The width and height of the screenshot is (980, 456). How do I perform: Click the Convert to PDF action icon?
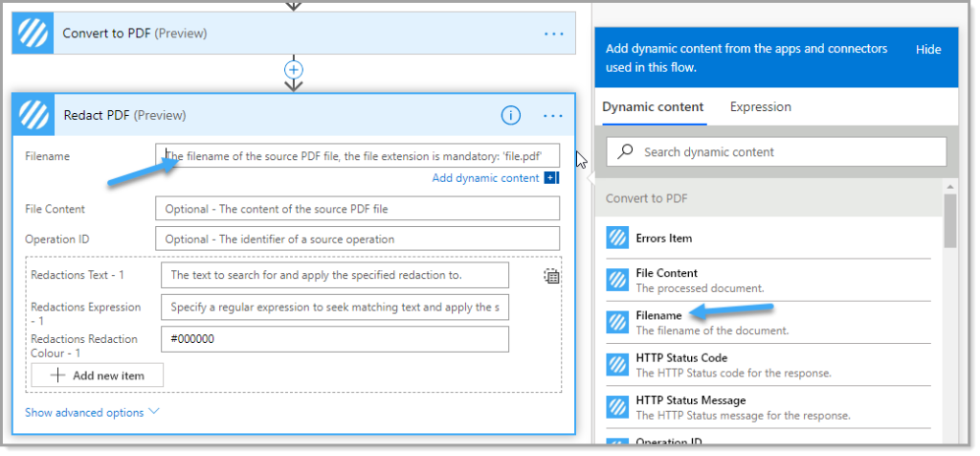coord(33,34)
